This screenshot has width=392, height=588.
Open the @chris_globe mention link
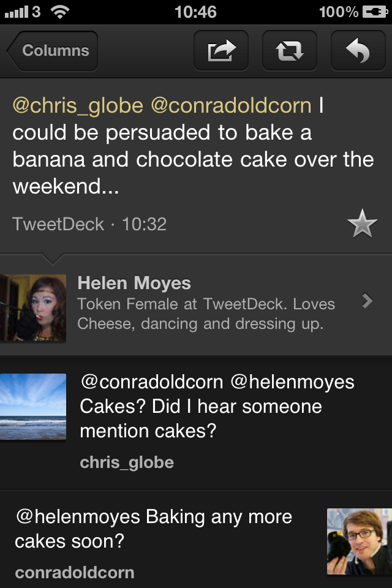click(78, 105)
